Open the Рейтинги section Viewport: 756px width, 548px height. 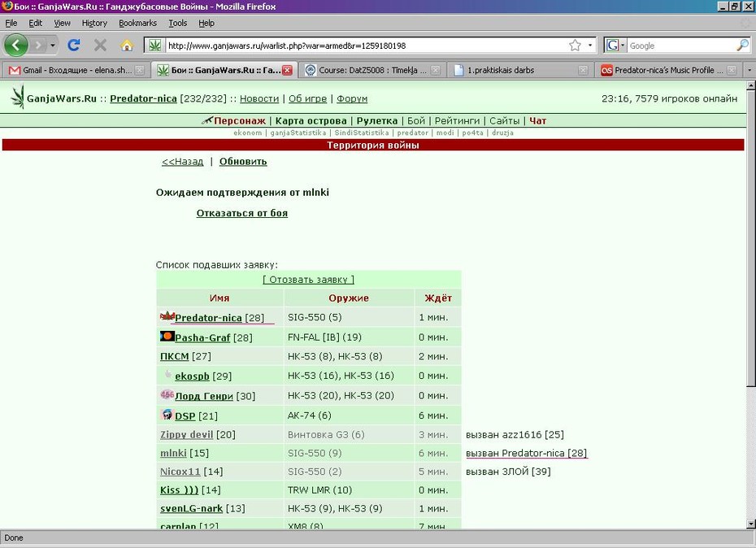(x=457, y=120)
